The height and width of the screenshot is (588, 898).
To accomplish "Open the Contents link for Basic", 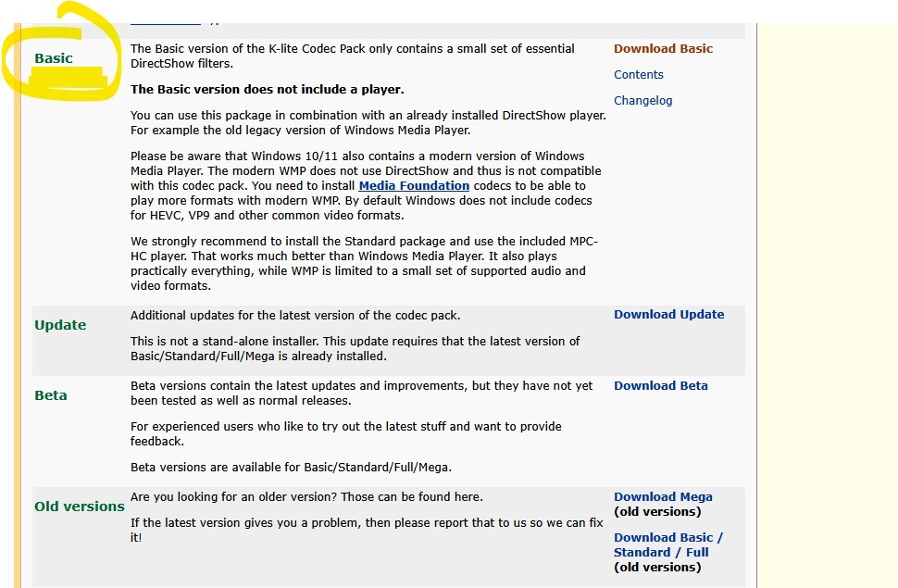I will pos(638,75).
